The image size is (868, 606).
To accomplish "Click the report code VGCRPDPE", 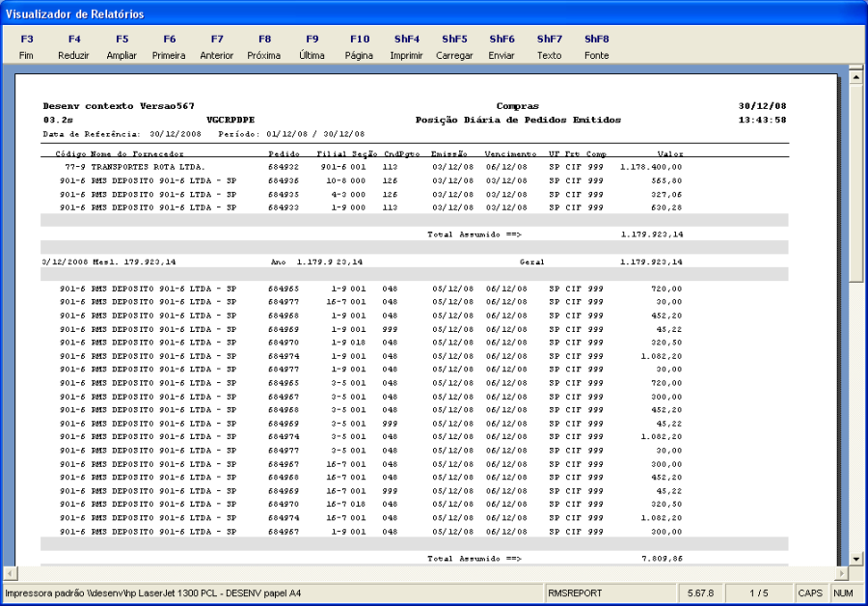I will 231,120.
